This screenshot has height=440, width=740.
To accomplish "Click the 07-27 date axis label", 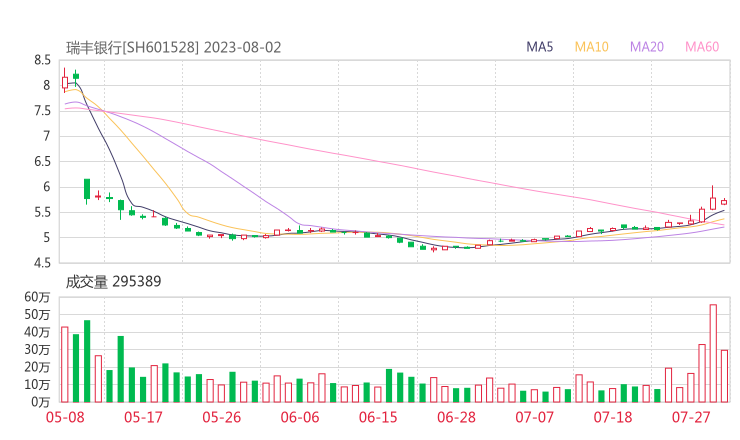I will pyautogui.click(x=691, y=417).
